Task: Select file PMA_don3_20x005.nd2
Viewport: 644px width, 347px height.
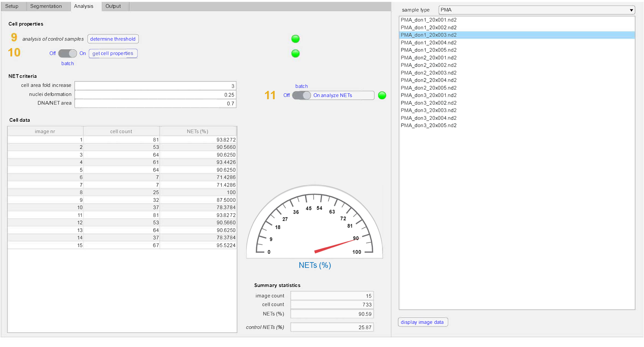Action: [428, 125]
